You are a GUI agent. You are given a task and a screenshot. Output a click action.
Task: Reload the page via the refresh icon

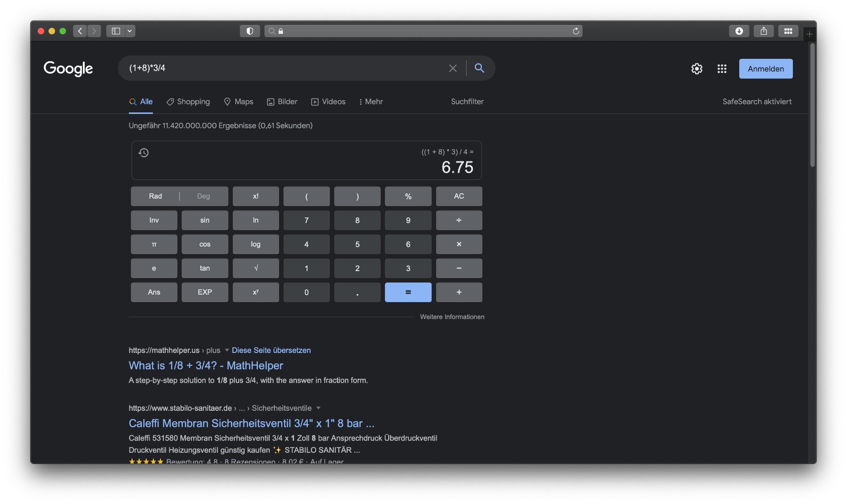[576, 31]
